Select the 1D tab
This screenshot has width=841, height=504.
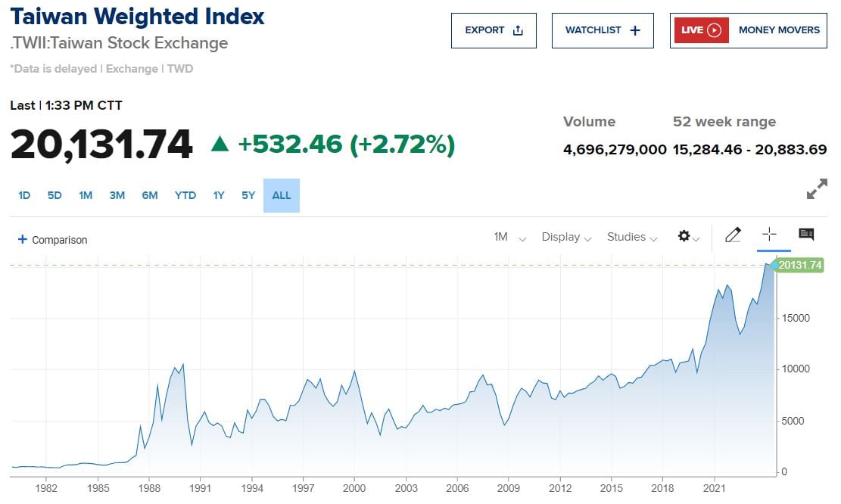[23, 195]
